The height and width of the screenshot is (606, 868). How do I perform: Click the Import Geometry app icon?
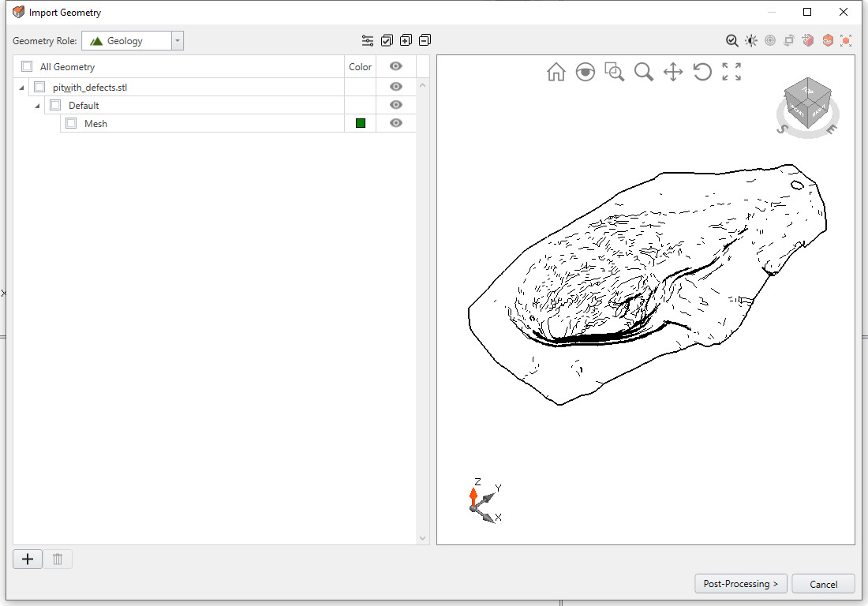[19, 12]
